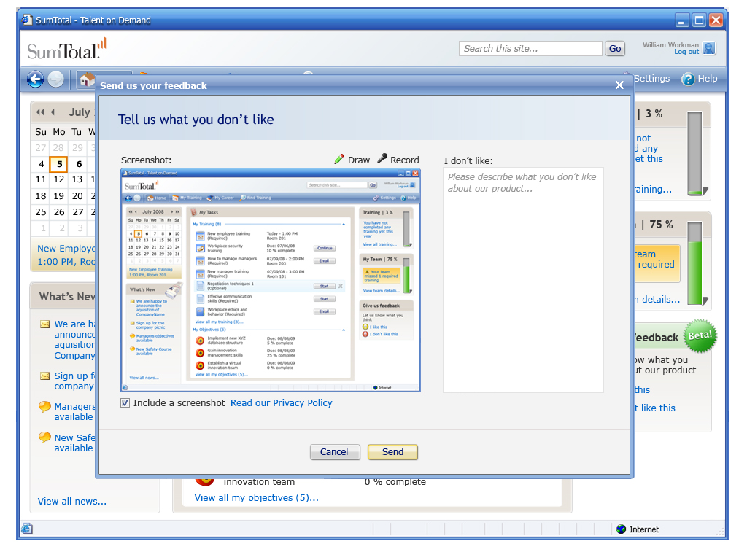Click the My Team 75% progress bar

click(x=695, y=262)
